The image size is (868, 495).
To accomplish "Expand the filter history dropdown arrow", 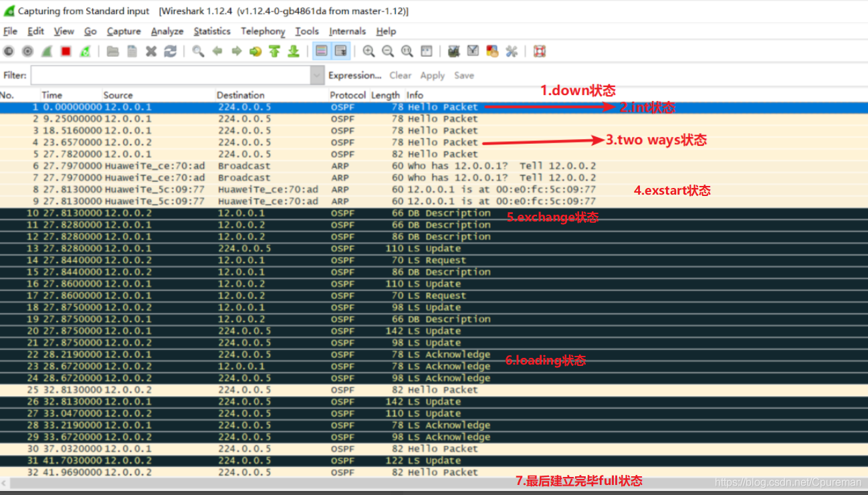I will point(318,76).
